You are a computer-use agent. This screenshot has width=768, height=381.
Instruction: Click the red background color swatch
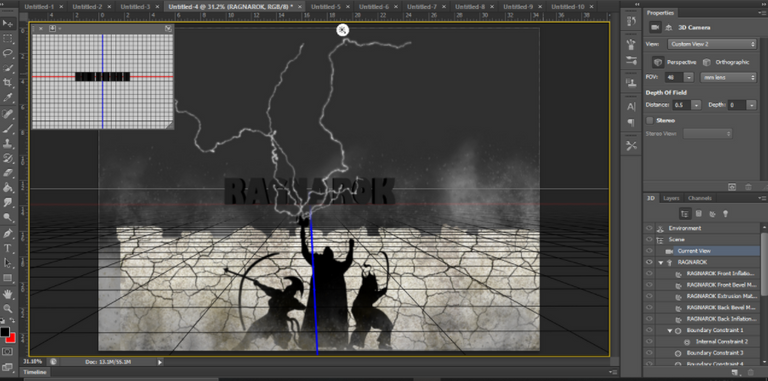pos(11,337)
